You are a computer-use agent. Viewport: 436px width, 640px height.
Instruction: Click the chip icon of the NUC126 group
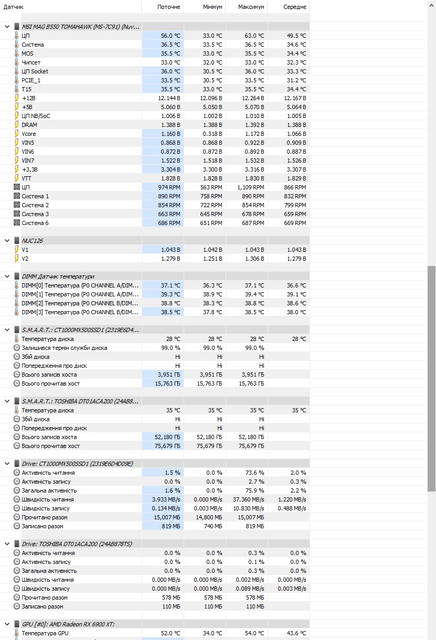17,241
